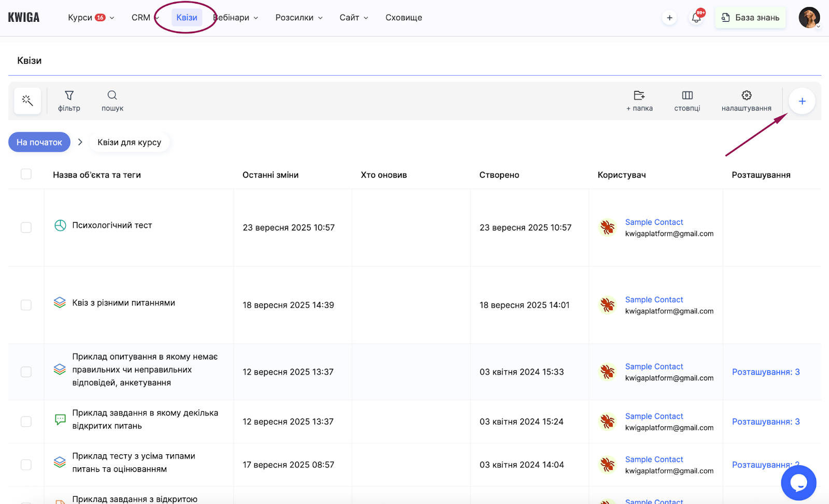Open the notifications bell icon
Viewport: 829px width, 504px height.
[696, 18]
